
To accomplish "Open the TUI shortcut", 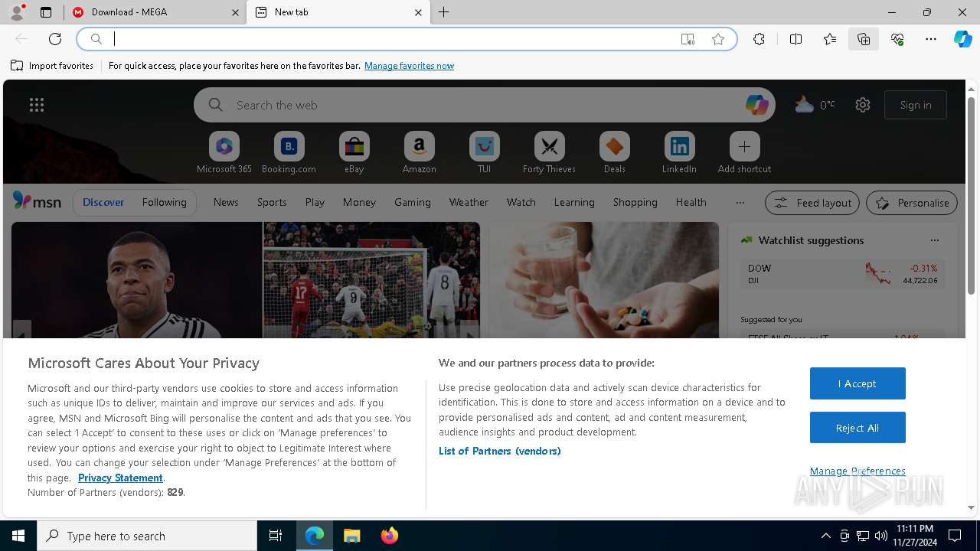I will [485, 152].
